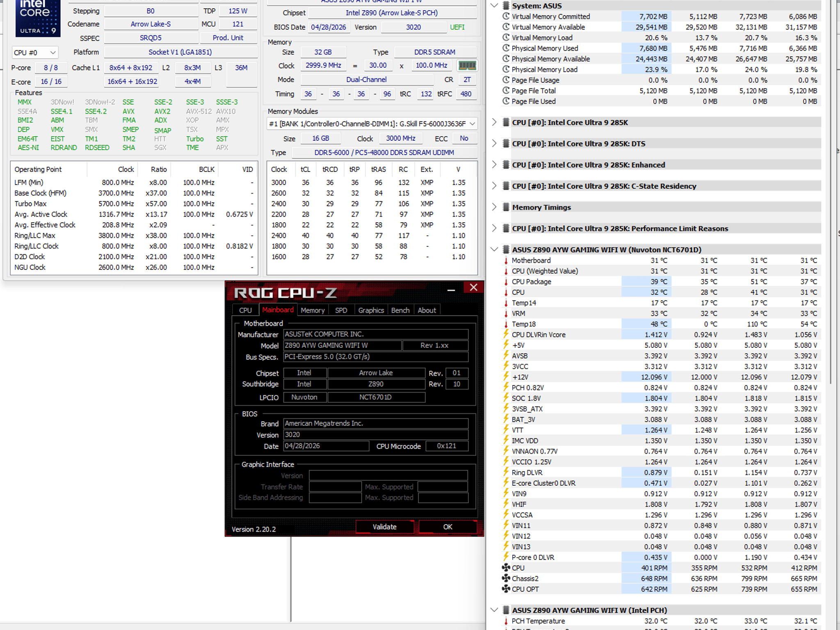840x630 pixels.
Task: Click lightning icon beside VCCSA sensor
Action: 506,514
